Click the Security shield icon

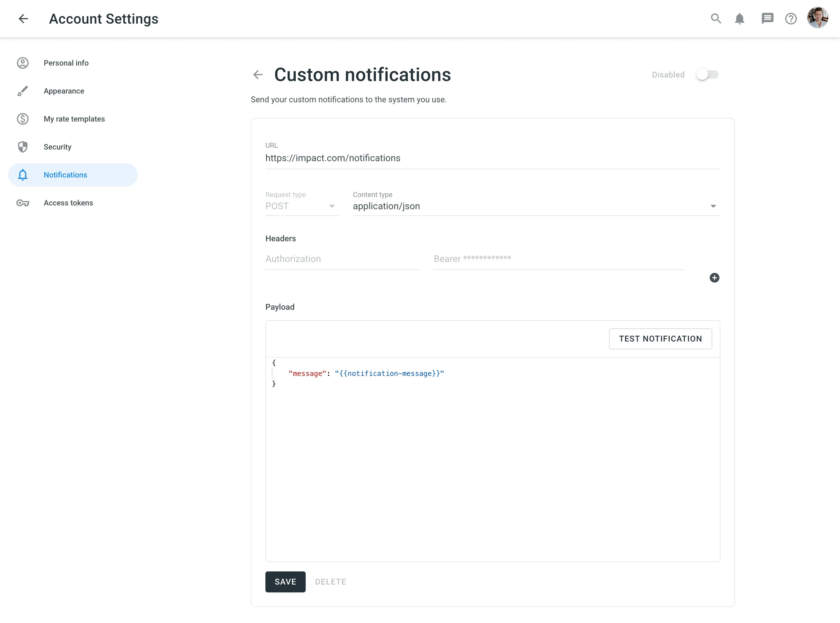23,147
